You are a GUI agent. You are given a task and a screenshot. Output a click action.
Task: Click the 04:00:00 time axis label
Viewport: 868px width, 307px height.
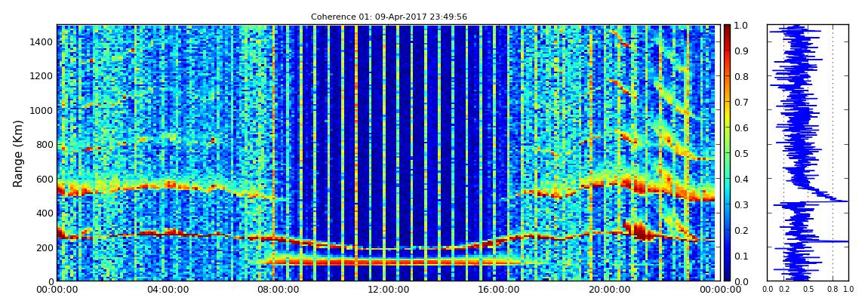pos(166,289)
